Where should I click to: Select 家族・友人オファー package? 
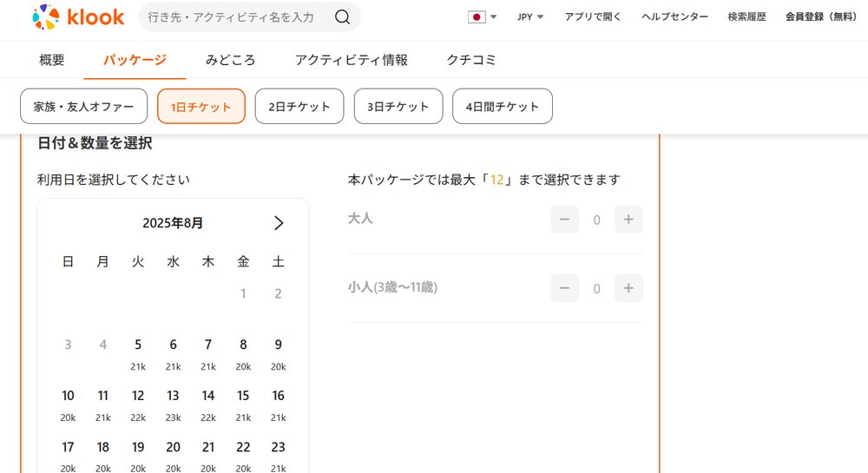tap(83, 106)
